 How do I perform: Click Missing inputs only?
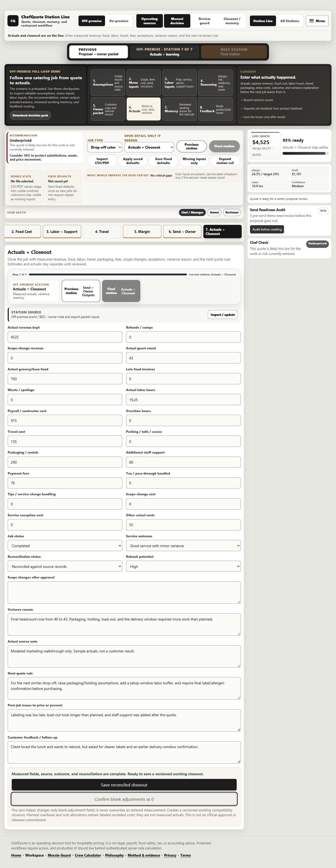194,161
